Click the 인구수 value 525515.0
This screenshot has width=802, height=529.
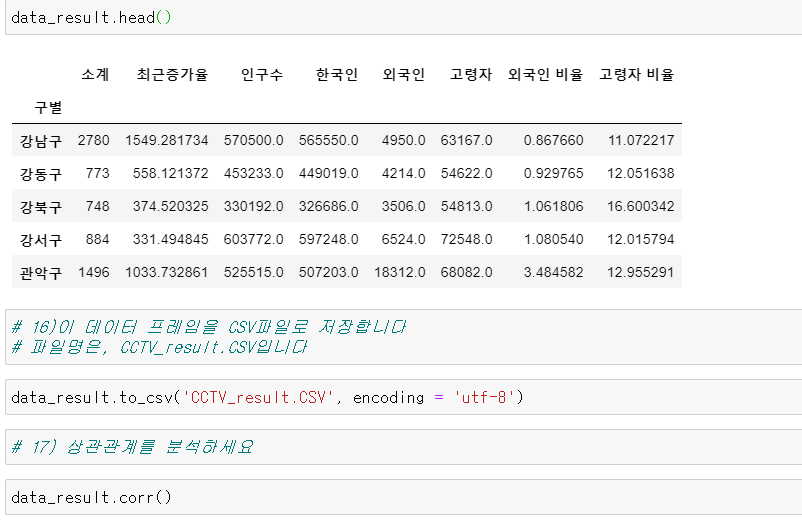point(254,272)
